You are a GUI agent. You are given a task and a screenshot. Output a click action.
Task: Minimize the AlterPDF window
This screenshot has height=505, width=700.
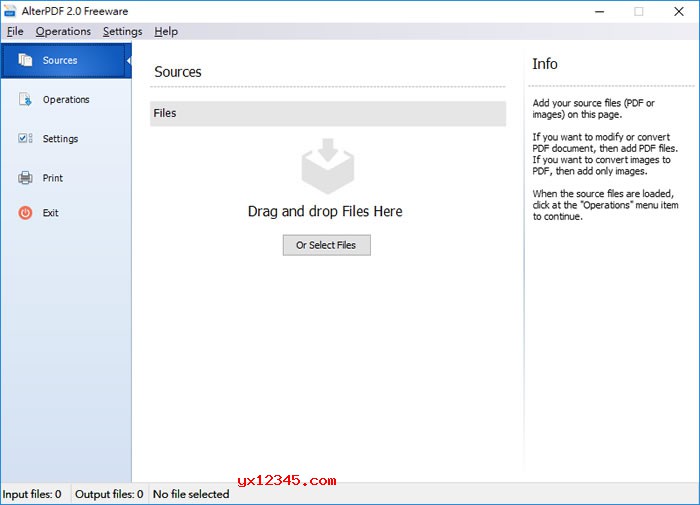(600, 12)
